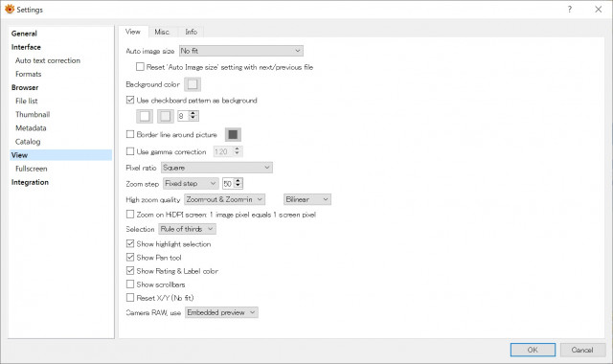613x364 pixels.
Task: Open the Auto image size dropdown
Action: click(x=240, y=51)
